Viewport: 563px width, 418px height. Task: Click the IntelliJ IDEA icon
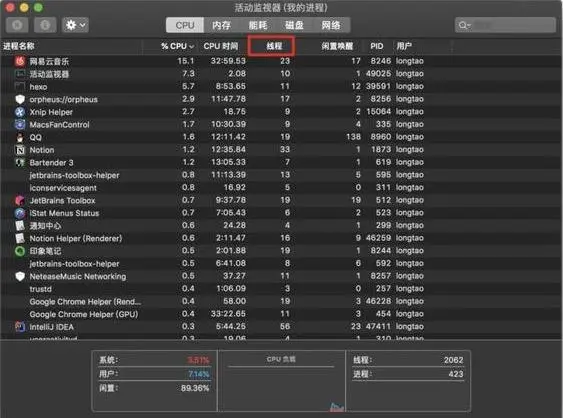(x=20, y=326)
